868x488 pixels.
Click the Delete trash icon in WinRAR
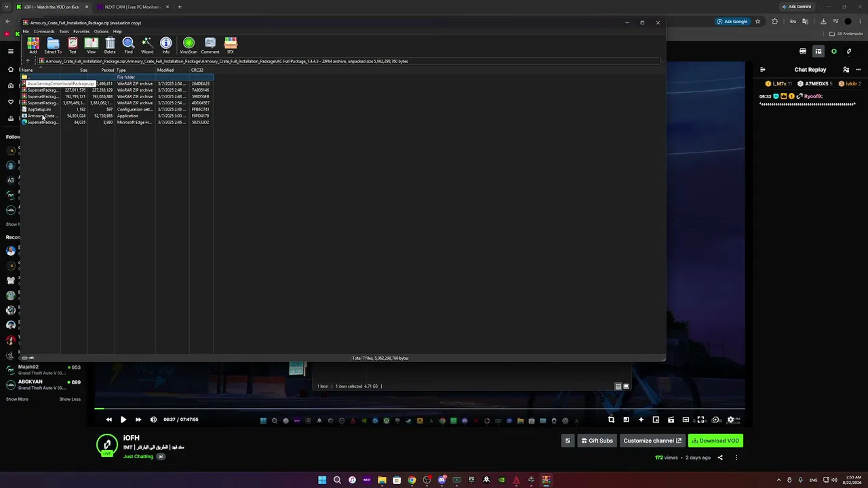tap(110, 45)
